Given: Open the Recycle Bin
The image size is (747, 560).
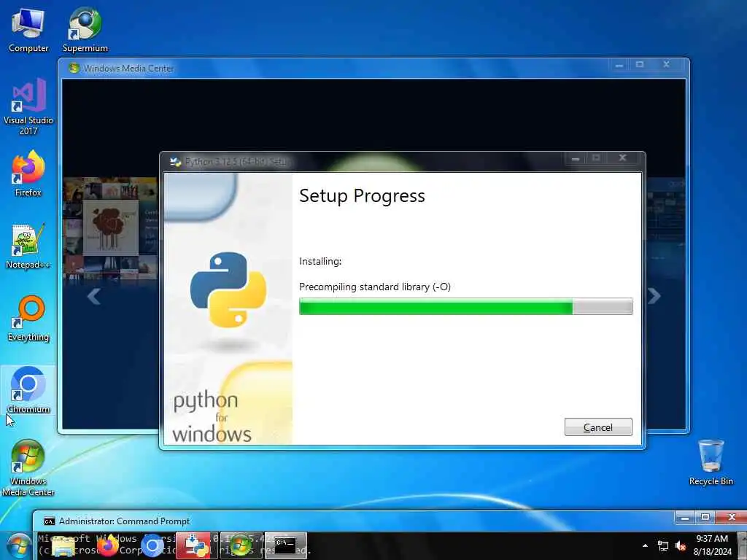Looking at the screenshot, I should [711, 462].
